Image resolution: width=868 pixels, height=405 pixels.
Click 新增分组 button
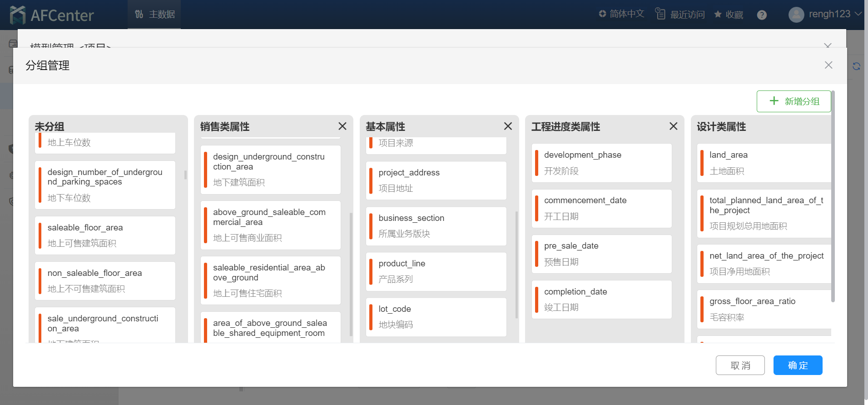794,101
